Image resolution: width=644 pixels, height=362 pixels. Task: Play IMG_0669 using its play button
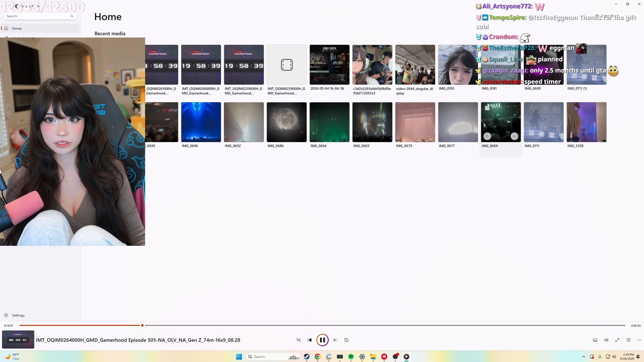[487, 136]
